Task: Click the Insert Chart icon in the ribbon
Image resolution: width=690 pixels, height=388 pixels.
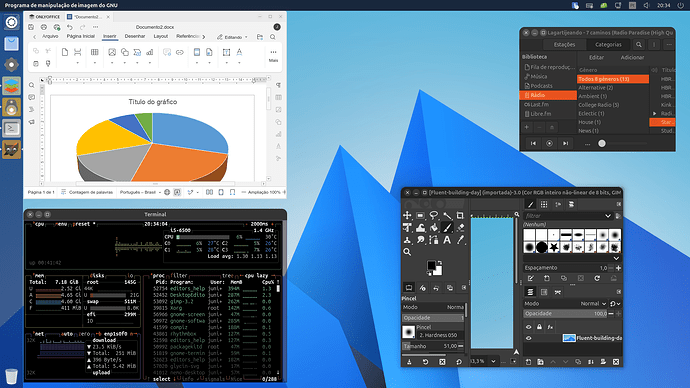Action: click(150, 52)
